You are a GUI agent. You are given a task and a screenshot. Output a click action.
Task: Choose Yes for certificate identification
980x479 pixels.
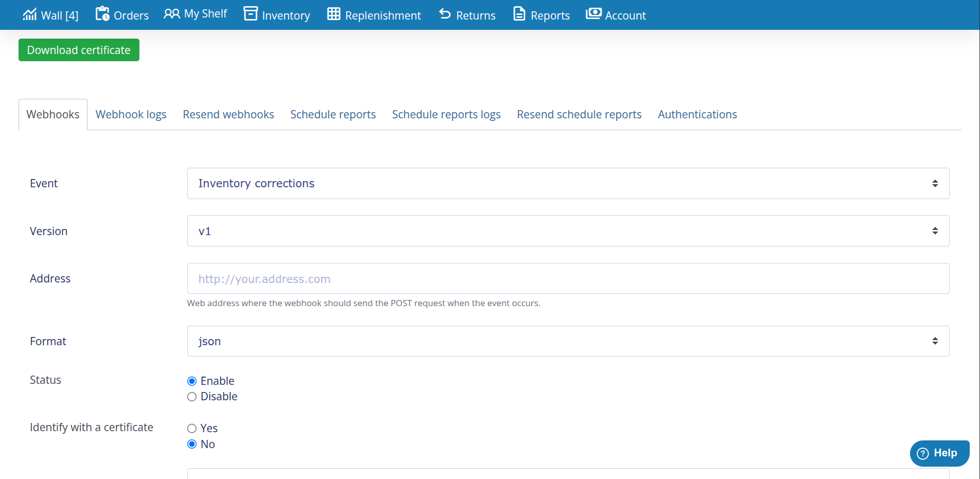[x=191, y=428]
